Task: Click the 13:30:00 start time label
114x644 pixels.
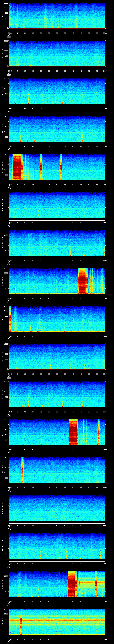Action: pos(9,336)
